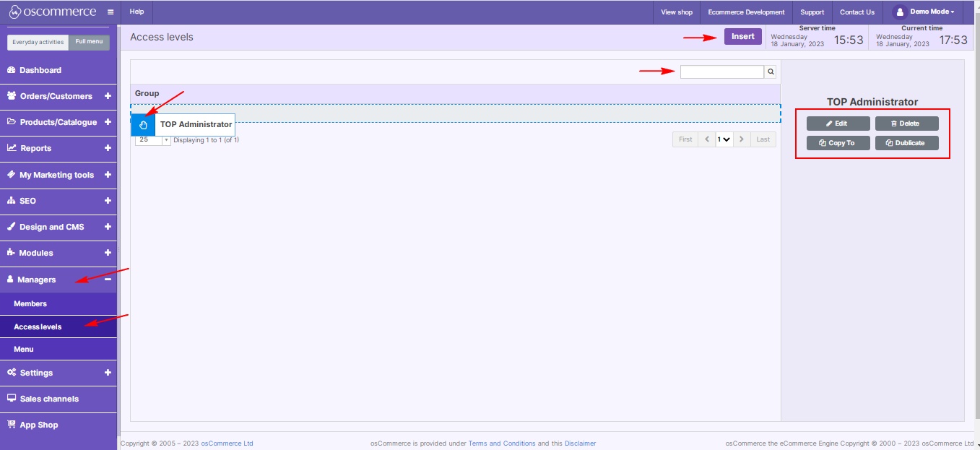Expand the Settings plus icon
Screen dimensions: 980x450
coord(108,373)
